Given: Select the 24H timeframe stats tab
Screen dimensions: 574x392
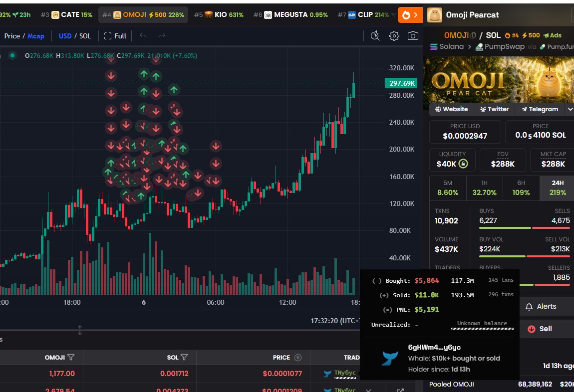Looking at the screenshot, I should point(558,188).
